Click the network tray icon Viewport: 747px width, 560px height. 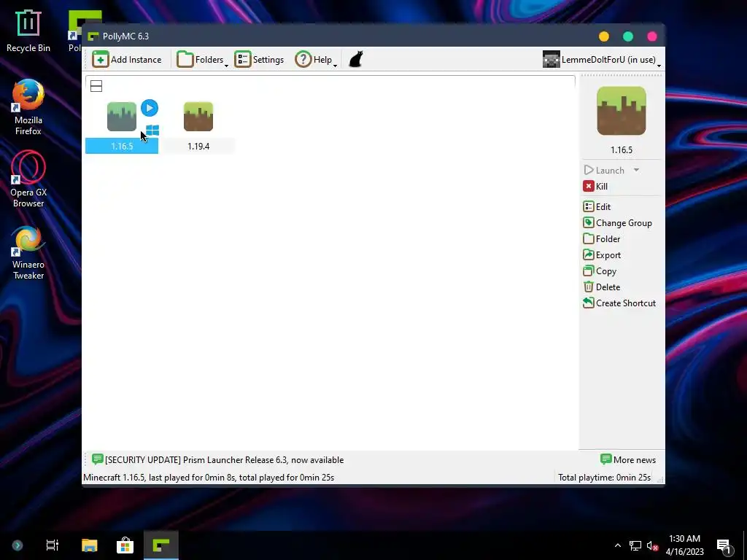(635, 545)
